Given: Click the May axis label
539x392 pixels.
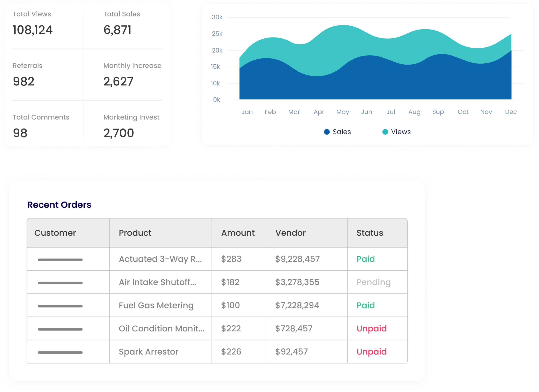Looking at the screenshot, I should click(x=343, y=112).
